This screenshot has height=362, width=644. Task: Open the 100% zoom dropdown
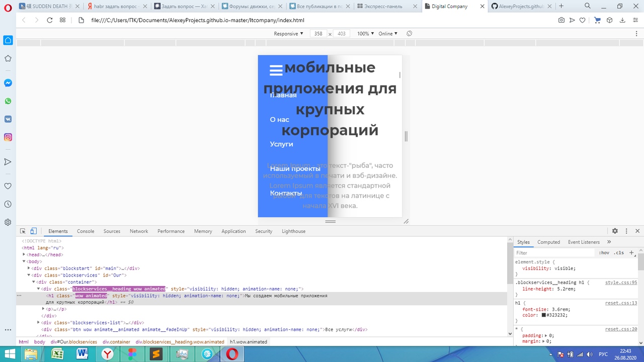366,34
